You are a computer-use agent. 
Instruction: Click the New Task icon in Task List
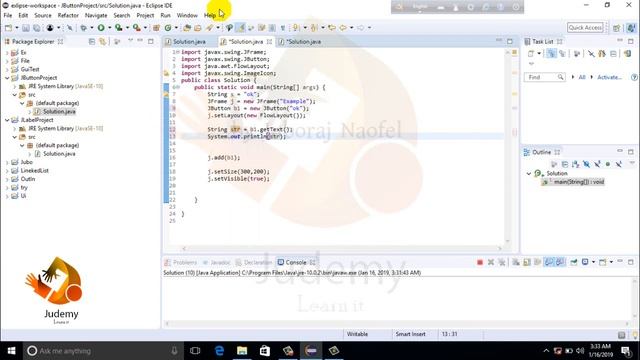pos(531,53)
